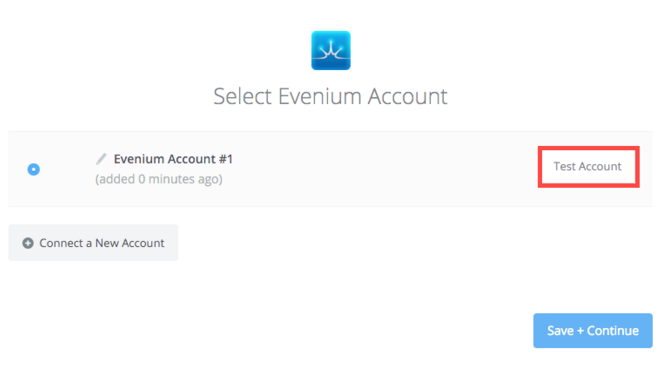This screenshot has width=665, height=376.
Task: Add another account via the gray connect button
Action: click(93, 242)
